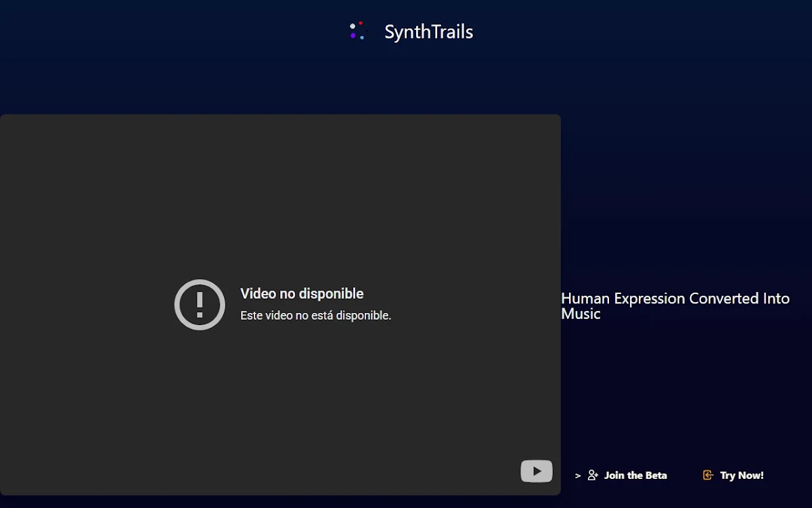This screenshot has width=812, height=508.
Task: Click 'Este video no está disponible.' message
Action: click(x=316, y=316)
